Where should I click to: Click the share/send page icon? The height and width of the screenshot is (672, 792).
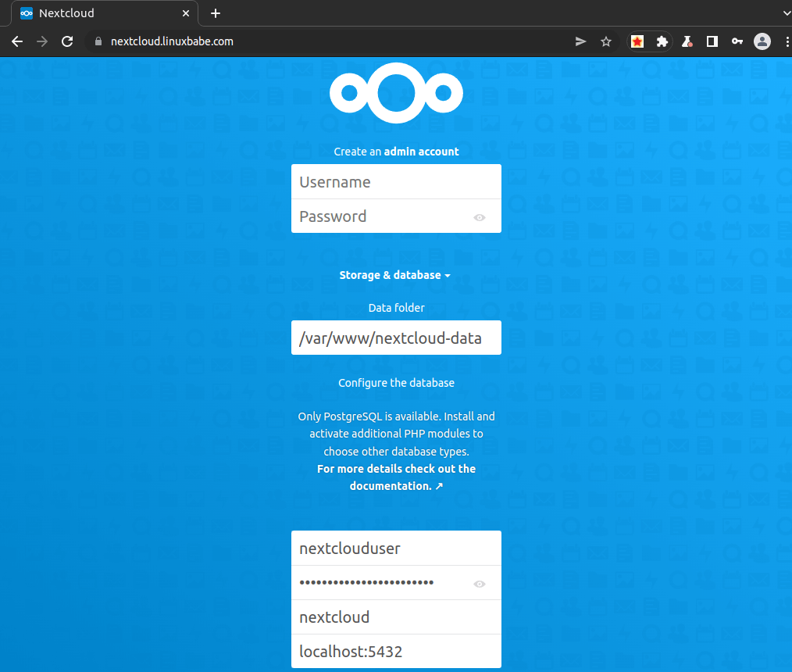click(x=580, y=41)
